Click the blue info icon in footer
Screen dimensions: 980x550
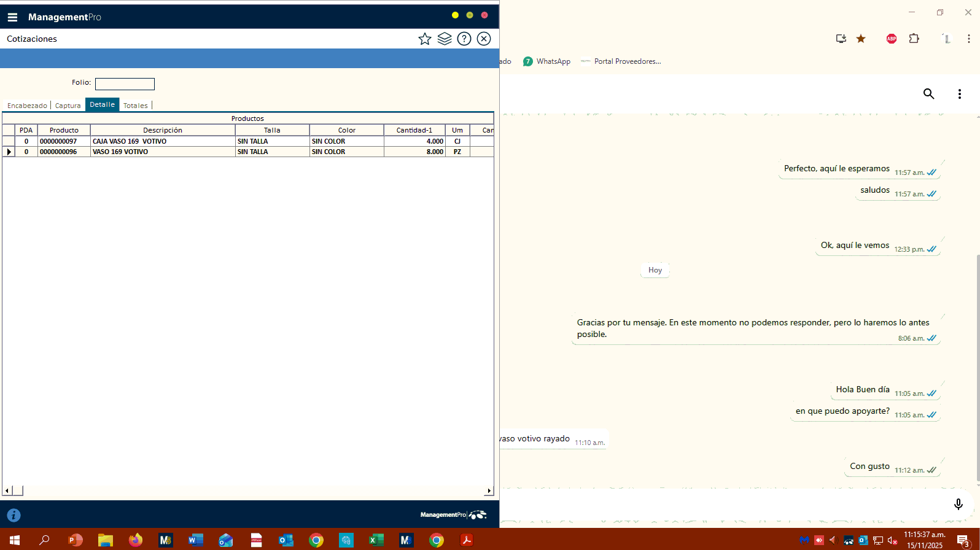pyautogui.click(x=14, y=516)
